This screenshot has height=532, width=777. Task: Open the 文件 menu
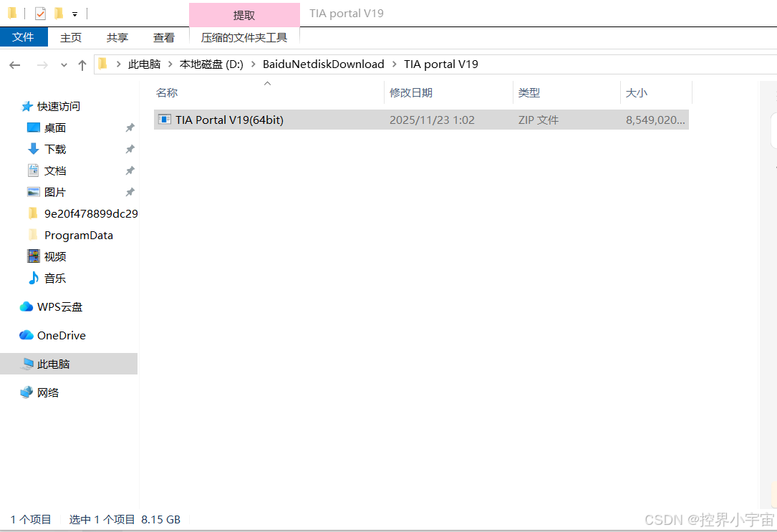24,37
